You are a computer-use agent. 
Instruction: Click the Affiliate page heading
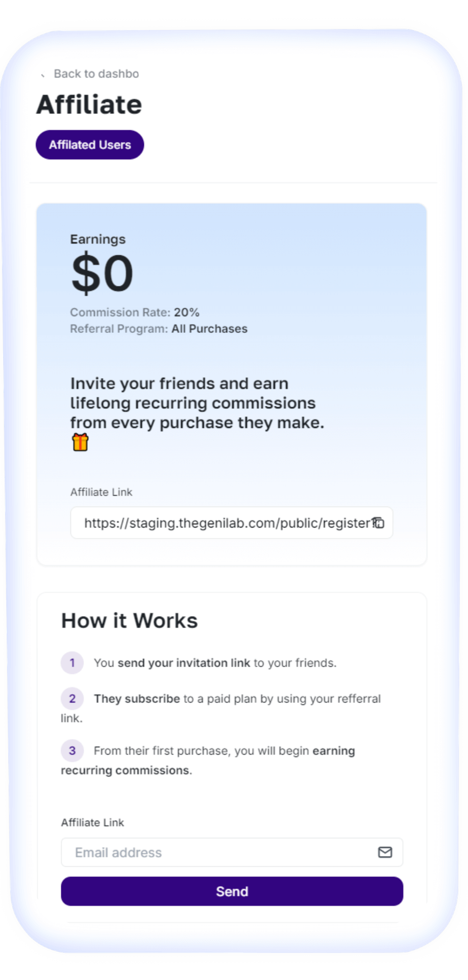[89, 105]
